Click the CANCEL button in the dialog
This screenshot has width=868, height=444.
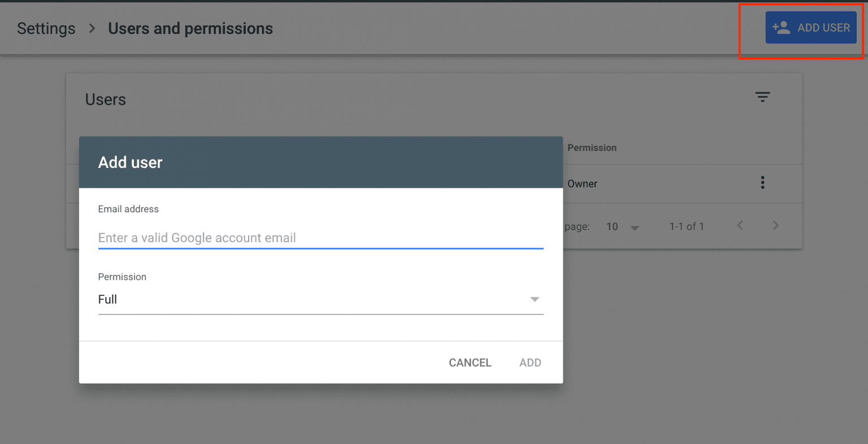point(470,363)
